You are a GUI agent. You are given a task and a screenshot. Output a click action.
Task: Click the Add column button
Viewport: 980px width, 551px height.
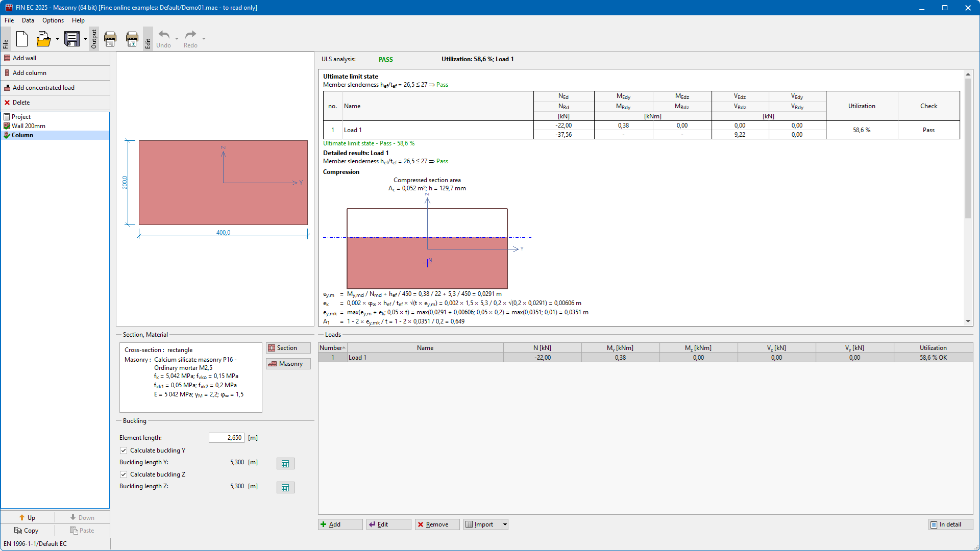pos(30,73)
